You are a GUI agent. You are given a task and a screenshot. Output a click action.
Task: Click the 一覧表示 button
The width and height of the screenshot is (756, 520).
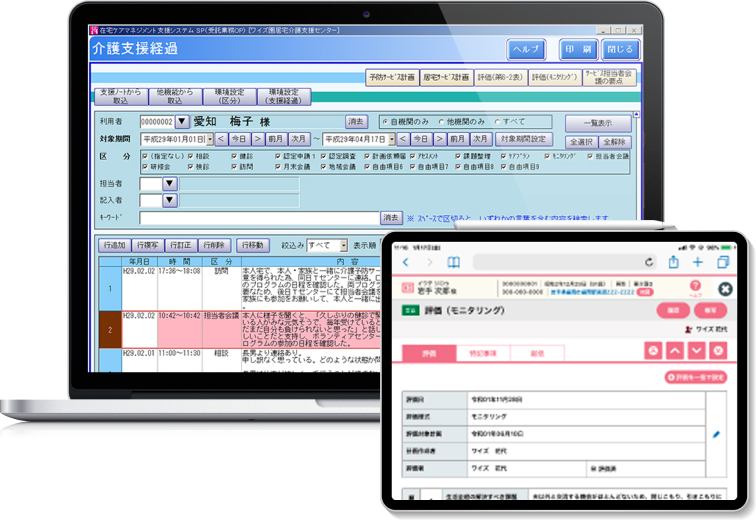[x=598, y=123]
